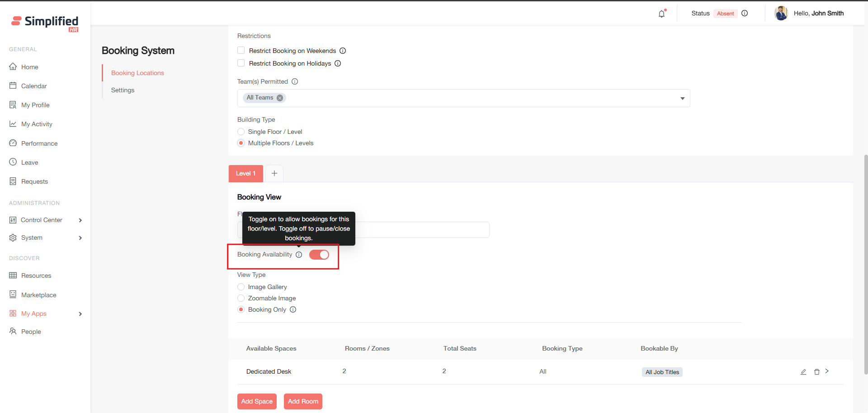This screenshot has height=413, width=868.
Task: Click the Add Room button
Action: pyautogui.click(x=303, y=401)
